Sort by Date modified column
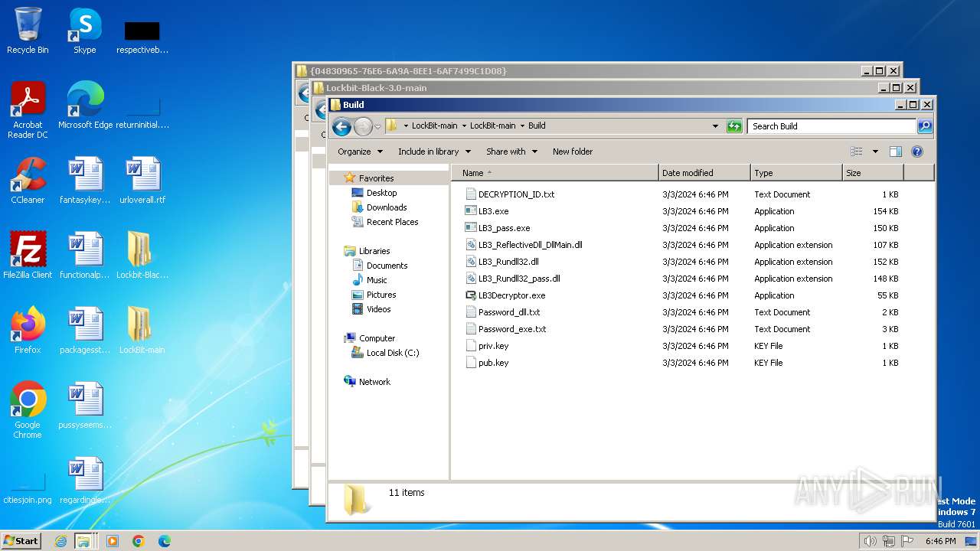Screen dimensions: 980x551 [x=704, y=173]
